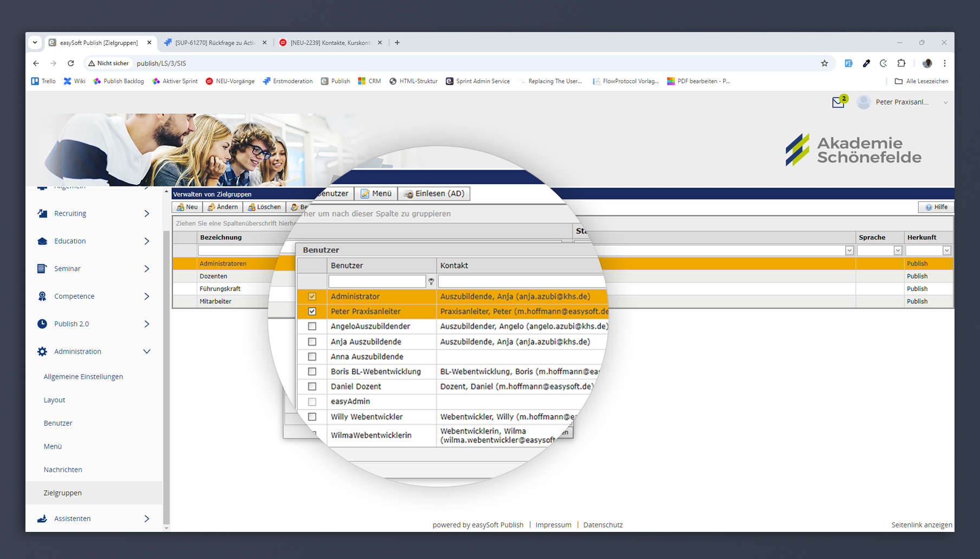The width and height of the screenshot is (980, 559).
Task: Click the Neu toolbar button
Action: (x=187, y=207)
